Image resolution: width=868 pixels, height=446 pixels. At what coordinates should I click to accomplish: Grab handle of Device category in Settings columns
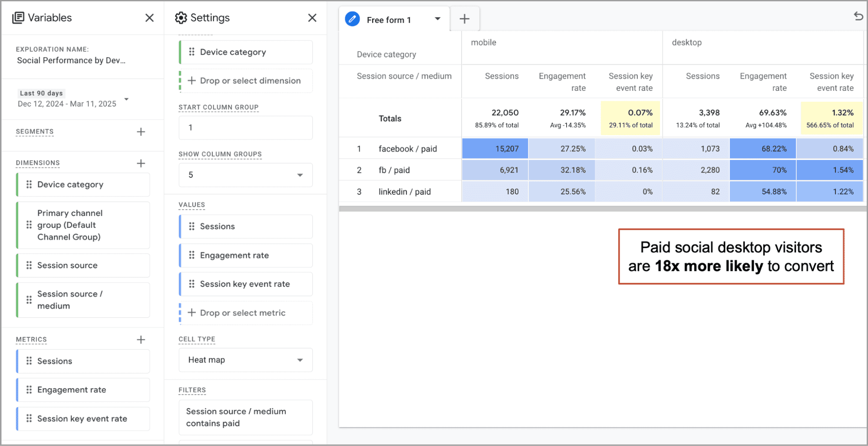pyautogui.click(x=192, y=52)
